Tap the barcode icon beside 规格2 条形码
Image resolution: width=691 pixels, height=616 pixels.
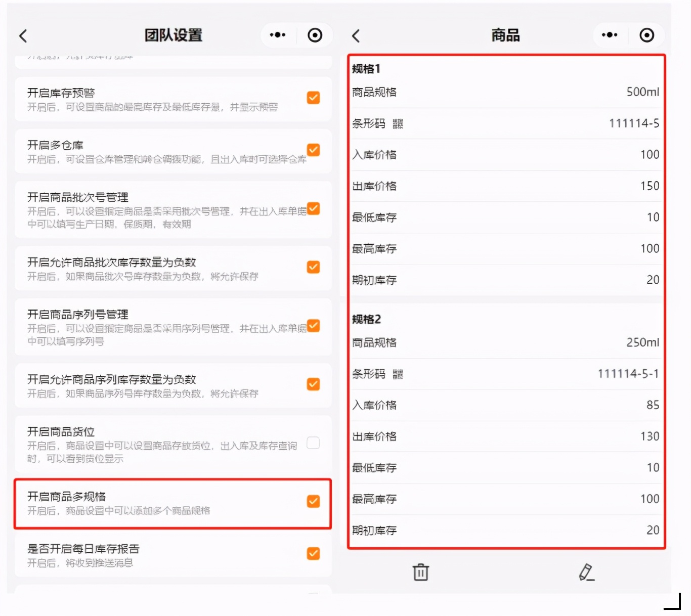(398, 374)
